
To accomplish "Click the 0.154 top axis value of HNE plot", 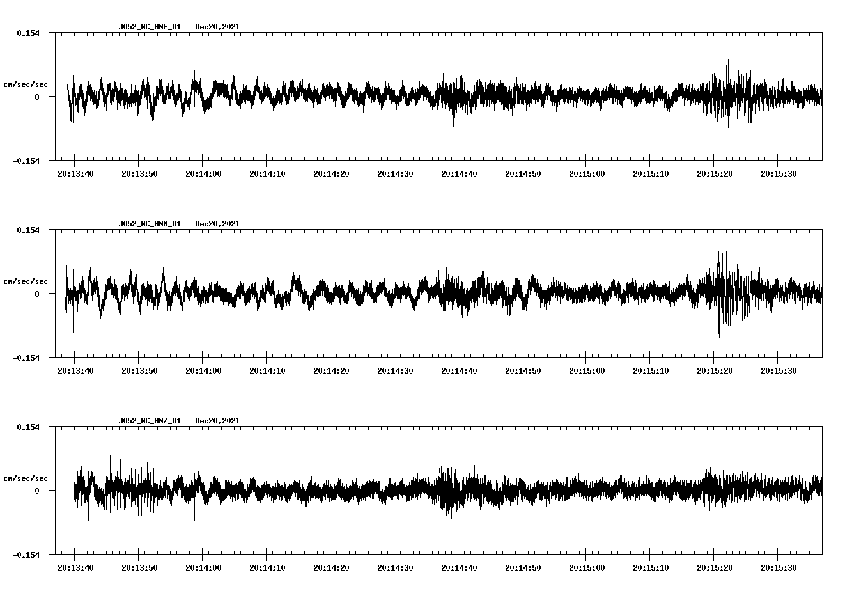I will (x=27, y=33).
